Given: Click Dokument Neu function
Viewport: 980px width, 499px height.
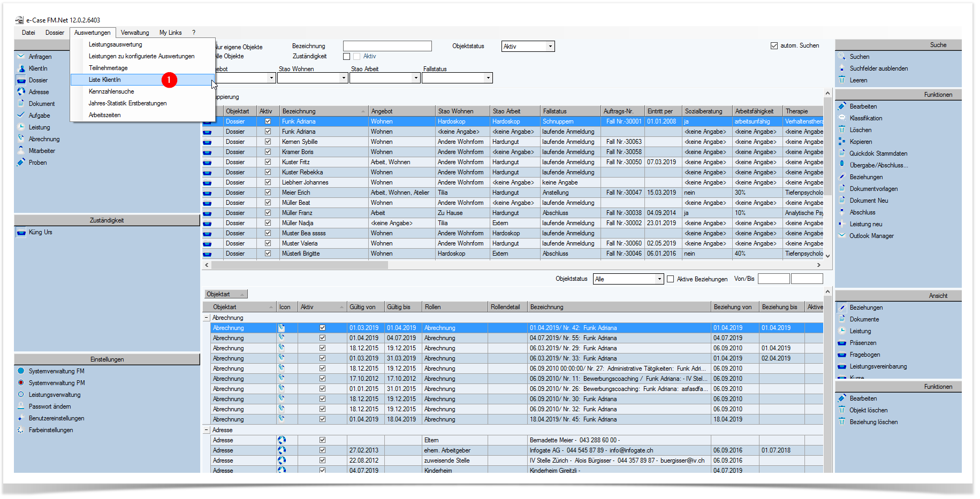Looking at the screenshot, I should point(869,201).
